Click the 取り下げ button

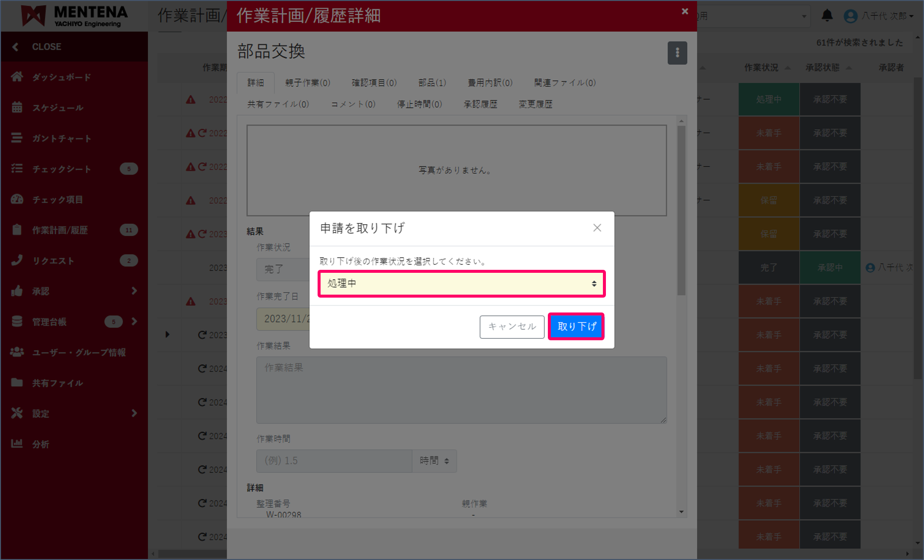point(576,326)
